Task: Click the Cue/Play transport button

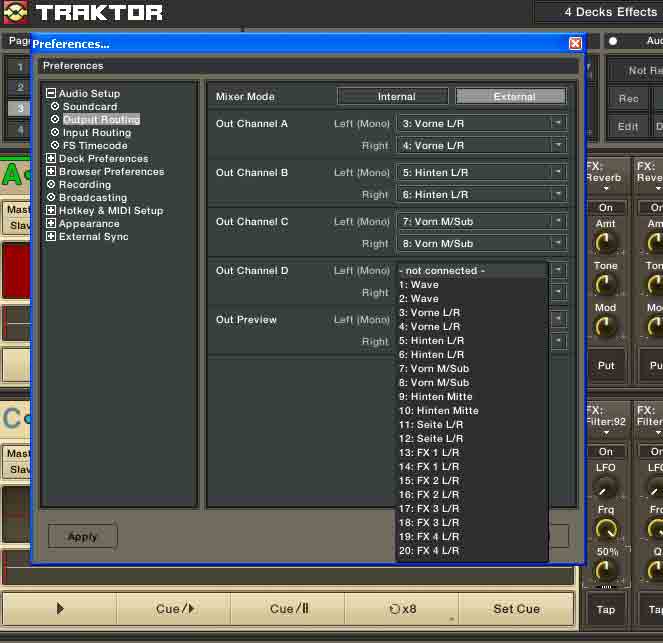Action: (174, 609)
